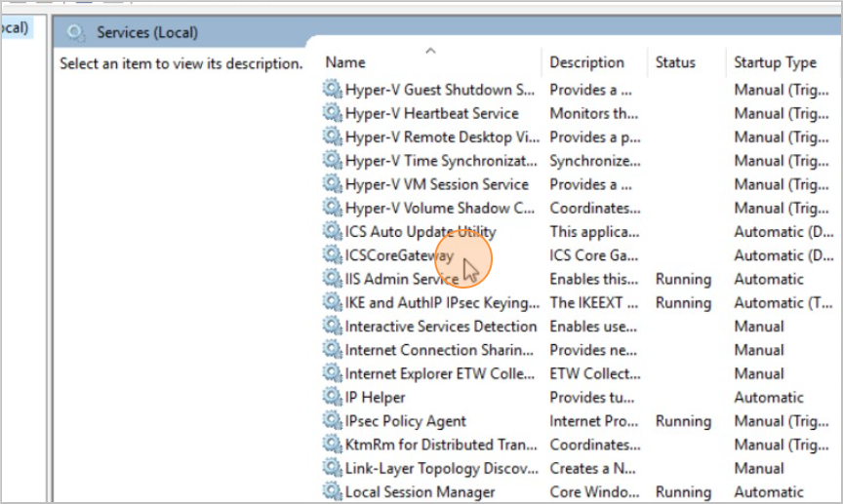The height and width of the screenshot is (504, 843).
Task: Click gear icon beside Hyper-V Remote Desktop Vi...
Action: tap(333, 136)
